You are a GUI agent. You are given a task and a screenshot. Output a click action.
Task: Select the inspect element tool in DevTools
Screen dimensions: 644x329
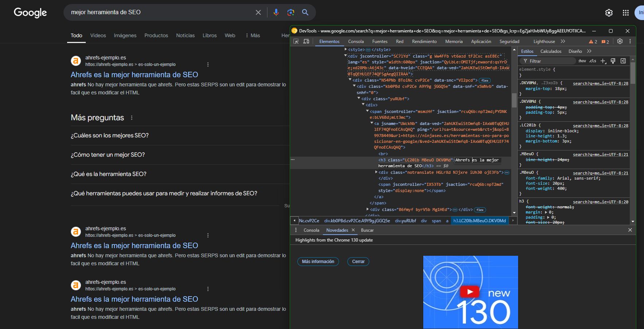[296, 41]
